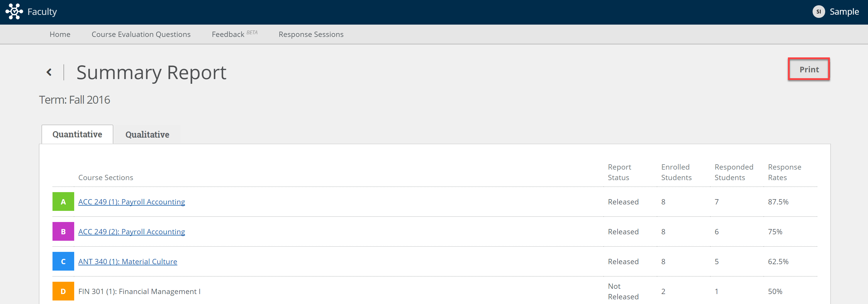Click the purple B section badge

(x=63, y=232)
